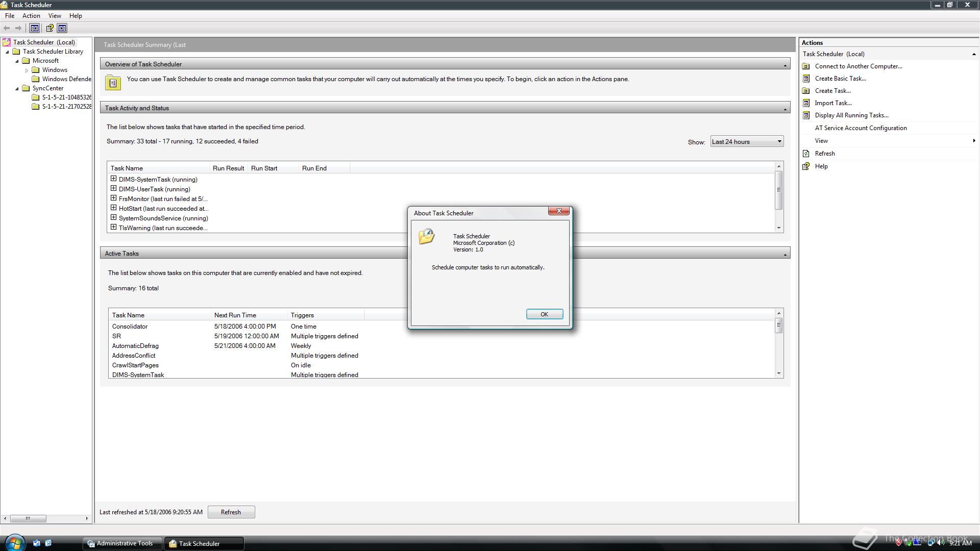Screen dimensions: 980x551
Task: Select the Consolidator active task
Action: (130, 327)
